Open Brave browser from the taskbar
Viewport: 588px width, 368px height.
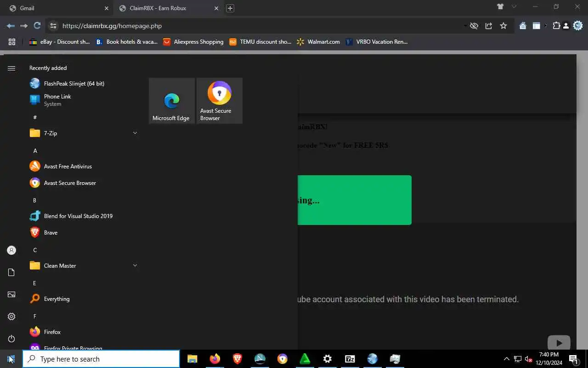click(x=237, y=359)
